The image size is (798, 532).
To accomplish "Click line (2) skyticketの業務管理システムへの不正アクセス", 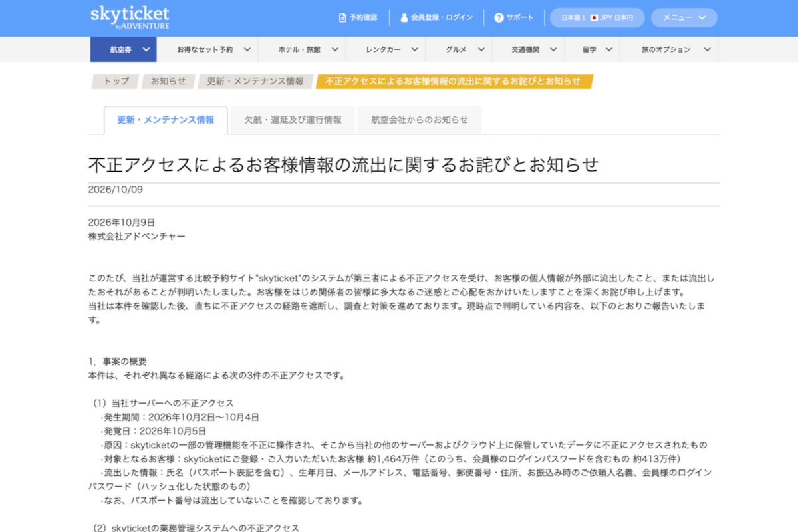I will (x=196, y=527).
